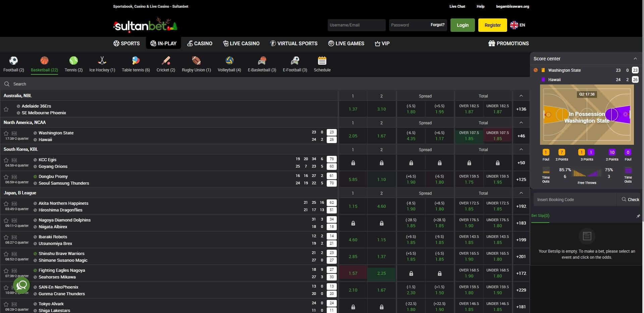Open the live chat bubble in bottom corner
The image size is (644, 313).
pos(21,285)
